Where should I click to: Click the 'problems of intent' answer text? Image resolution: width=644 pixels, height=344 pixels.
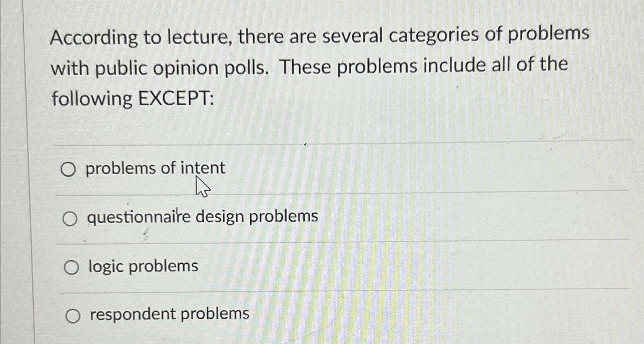[x=155, y=167]
